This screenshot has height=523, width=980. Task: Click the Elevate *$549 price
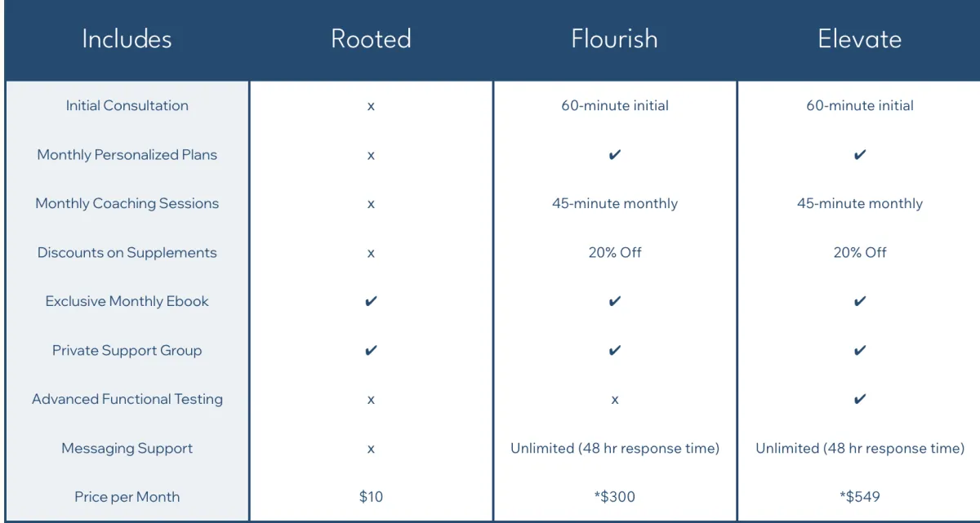[860, 497]
